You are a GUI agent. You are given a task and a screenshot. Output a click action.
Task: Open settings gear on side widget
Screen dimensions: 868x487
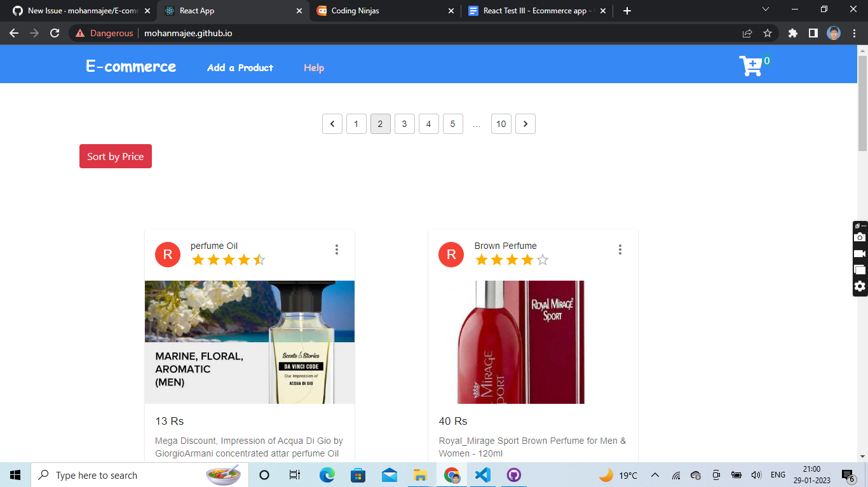pos(860,286)
